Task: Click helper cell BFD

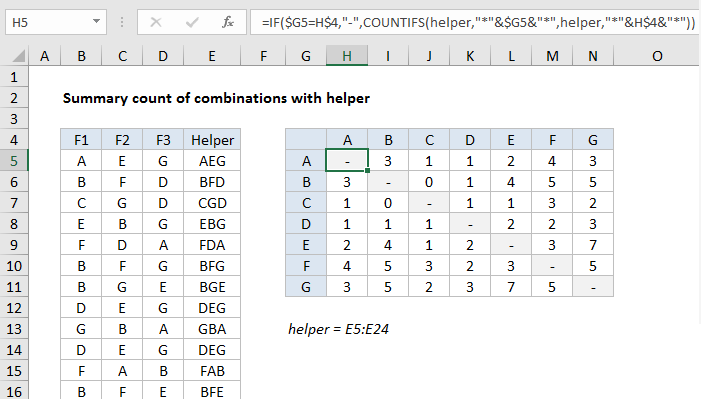Action: [x=212, y=182]
